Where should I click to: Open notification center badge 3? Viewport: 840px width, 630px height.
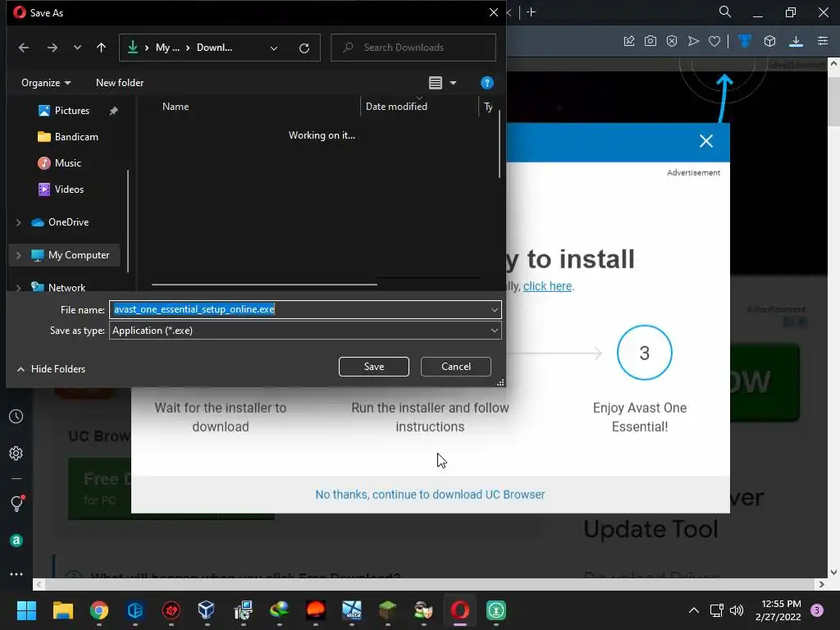pyautogui.click(x=816, y=610)
